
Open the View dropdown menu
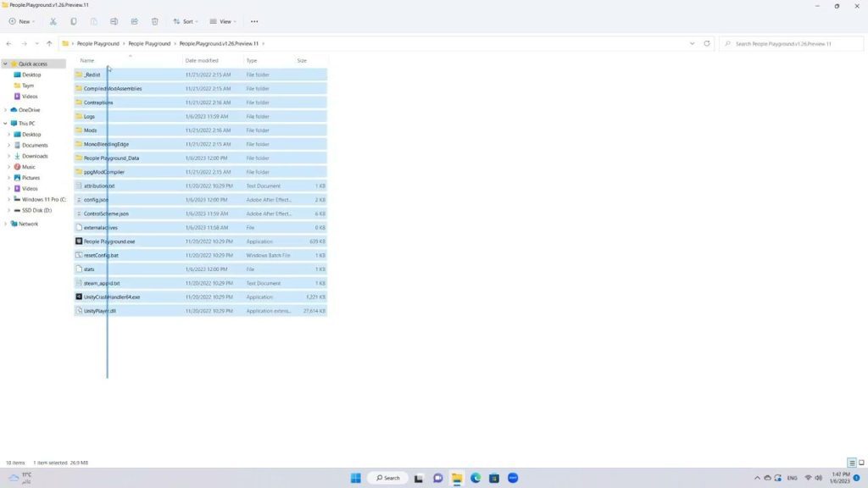point(222,21)
